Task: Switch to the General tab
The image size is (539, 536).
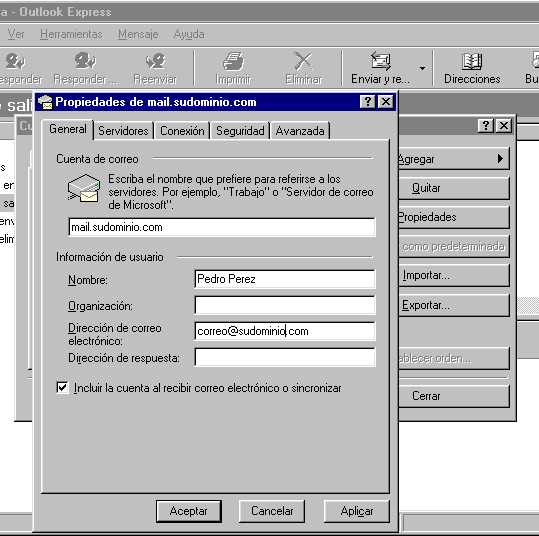Action: (x=67, y=129)
